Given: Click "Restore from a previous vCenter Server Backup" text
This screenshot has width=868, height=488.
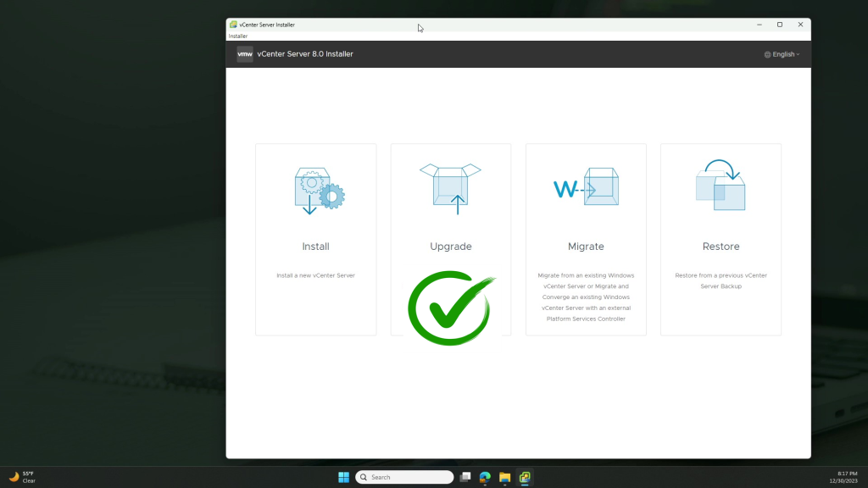Looking at the screenshot, I should point(721,280).
